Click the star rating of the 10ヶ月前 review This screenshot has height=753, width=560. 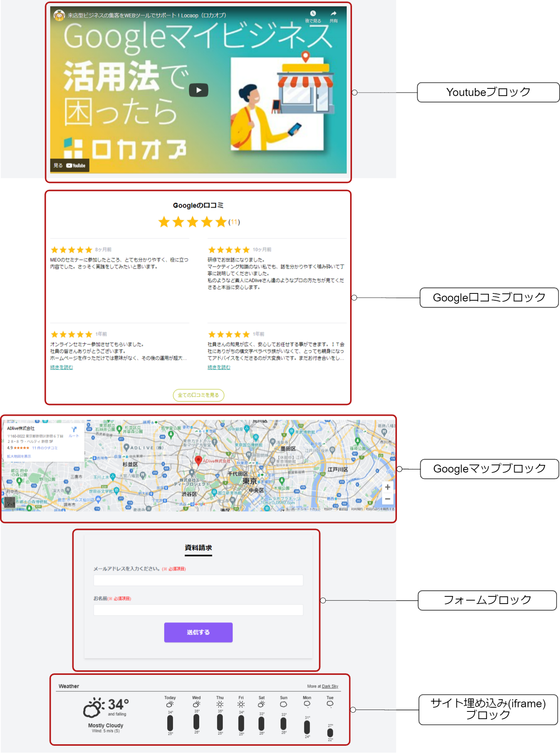[x=229, y=250]
